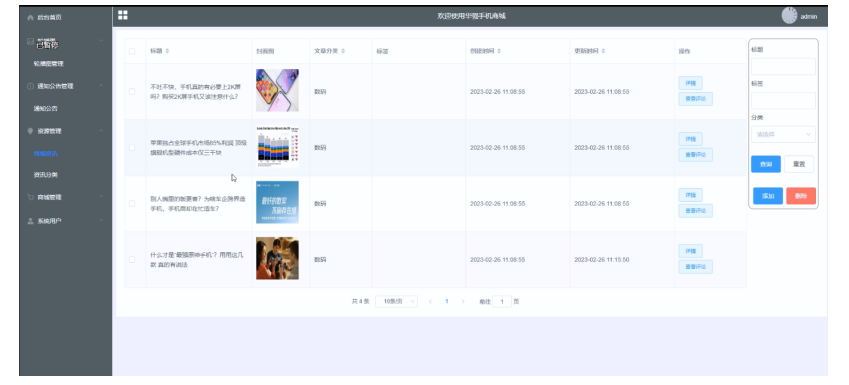This screenshot has height=385, width=849.
Task: Open 查看评论 for the 2K屏 article
Action: [696, 99]
